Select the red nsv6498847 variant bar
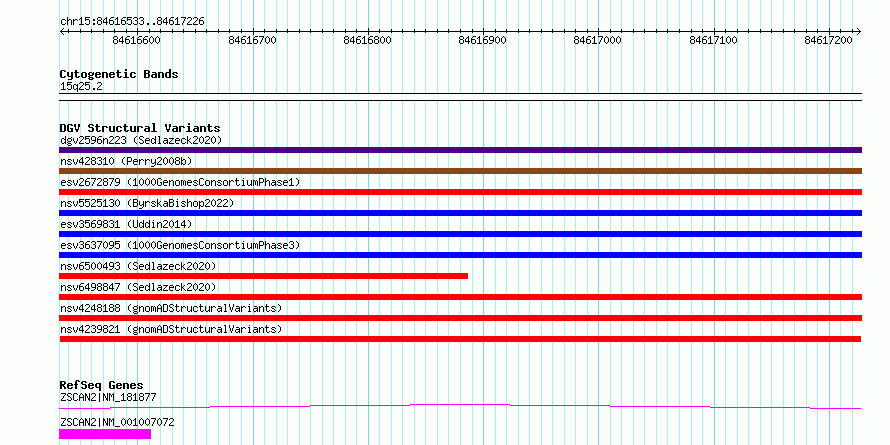The width and height of the screenshot is (890, 445). click(x=460, y=297)
